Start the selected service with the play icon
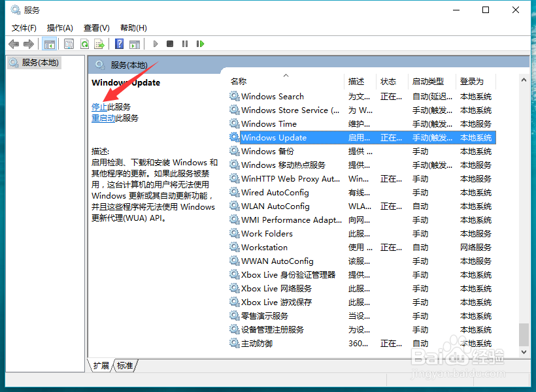The image size is (536, 392). 155,44
